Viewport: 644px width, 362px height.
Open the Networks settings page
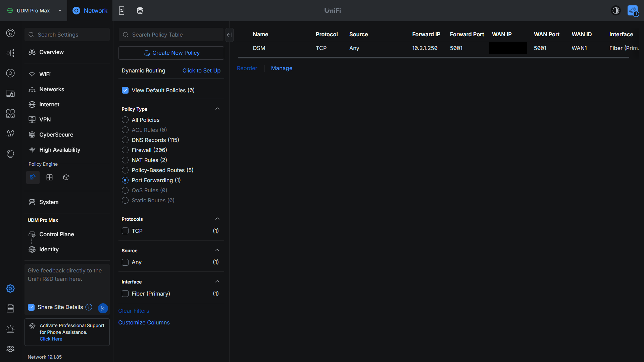[x=67, y=89]
